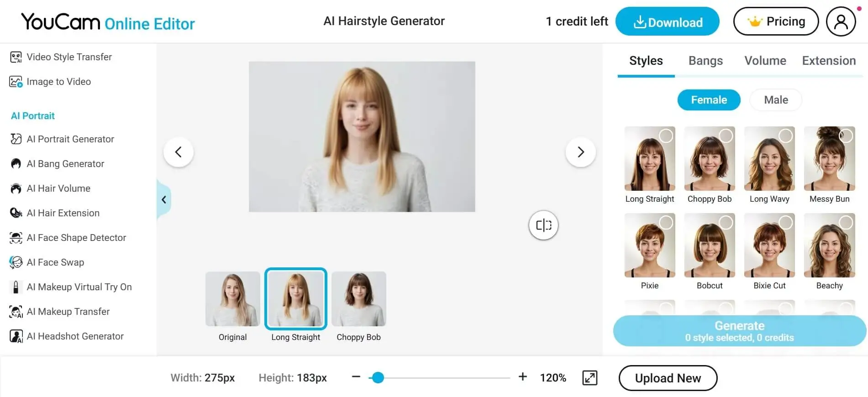Open the Bangs tab
This screenshot has width=868, height=397.
click(x=705, y=61)
